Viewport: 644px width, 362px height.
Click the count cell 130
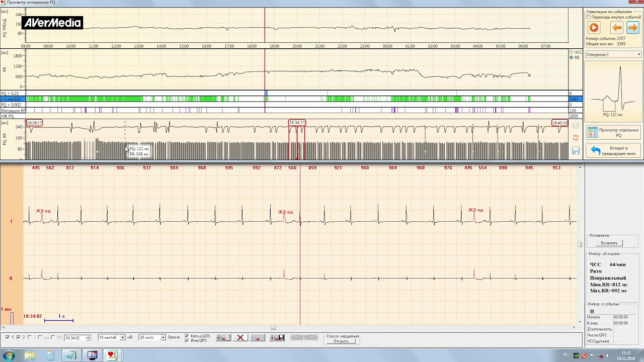[x=576, y=110]
